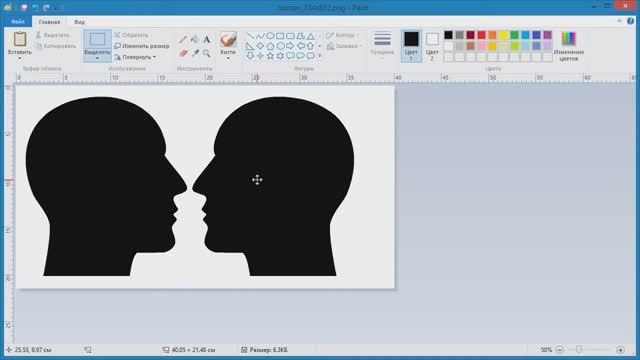Screen dimensions: 640x360
Task: Pick the purple color swatch
Action: [548, 35]
